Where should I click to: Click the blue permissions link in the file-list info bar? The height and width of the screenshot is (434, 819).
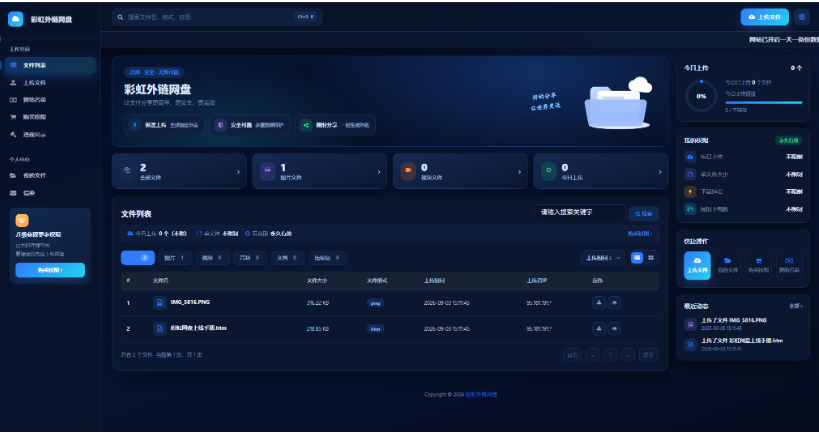640,234
